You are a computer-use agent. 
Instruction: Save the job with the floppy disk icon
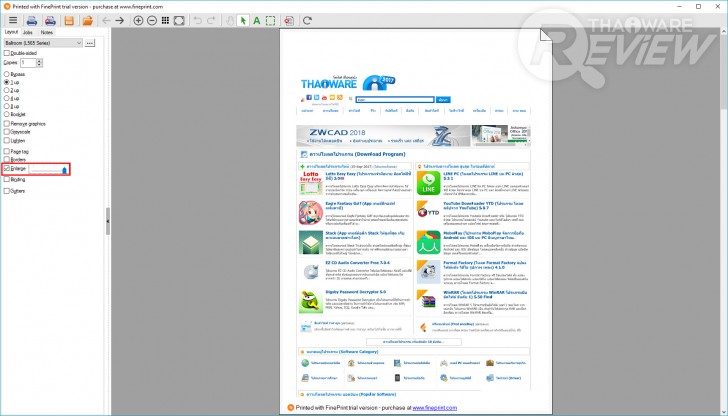coord(69,20)
